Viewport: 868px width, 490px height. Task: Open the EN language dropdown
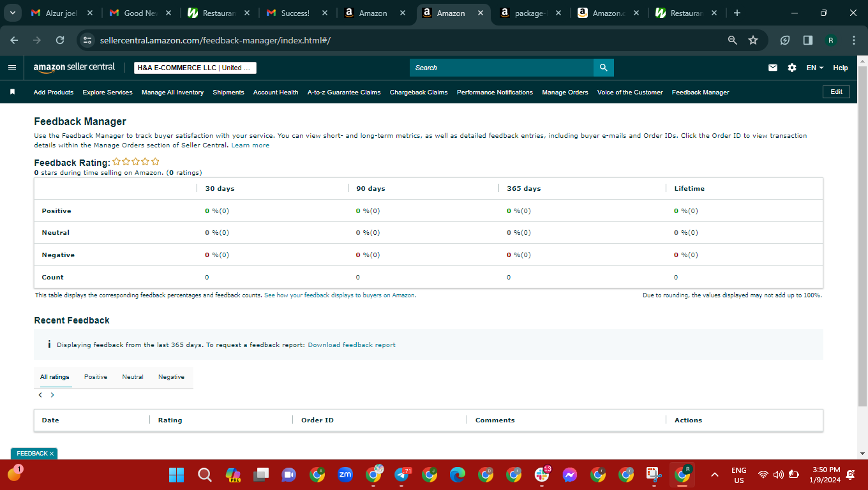815,68
